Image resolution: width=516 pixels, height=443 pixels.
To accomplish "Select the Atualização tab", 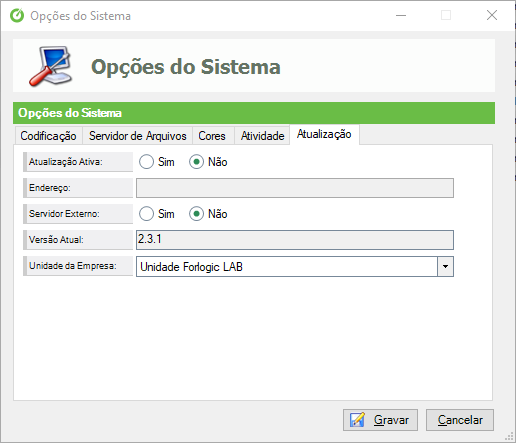I will click(324, 134).
